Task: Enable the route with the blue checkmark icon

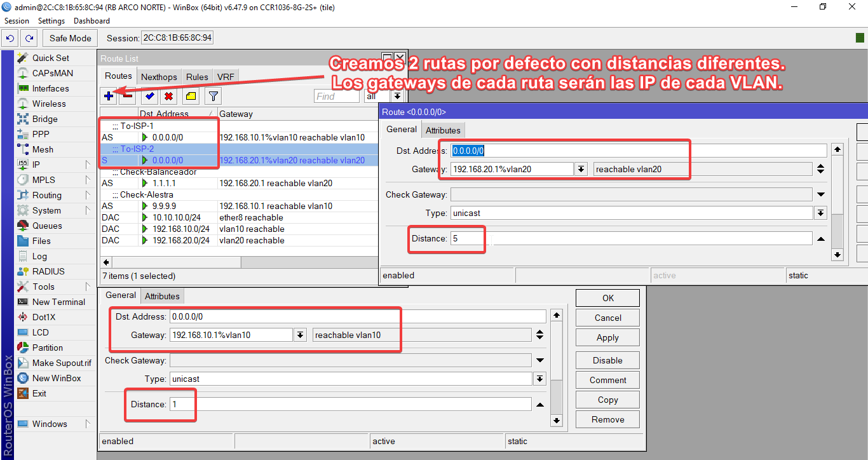Action: point(149,96)
